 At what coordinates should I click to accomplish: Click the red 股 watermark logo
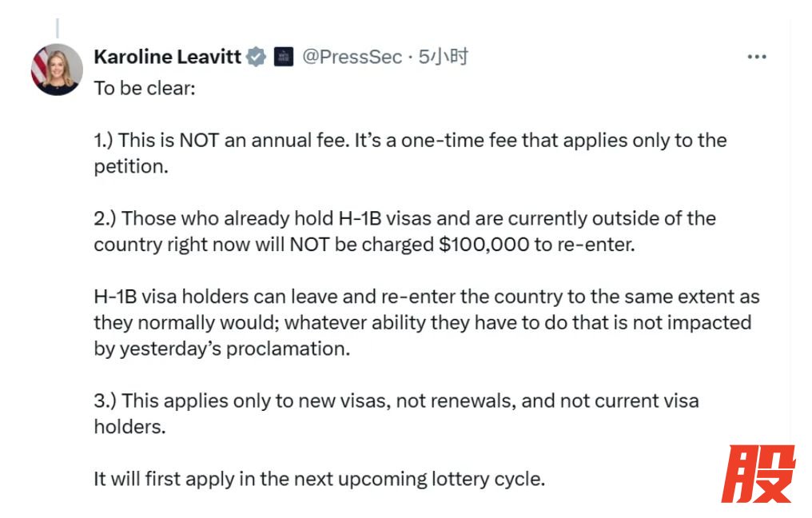pos(758,474)
